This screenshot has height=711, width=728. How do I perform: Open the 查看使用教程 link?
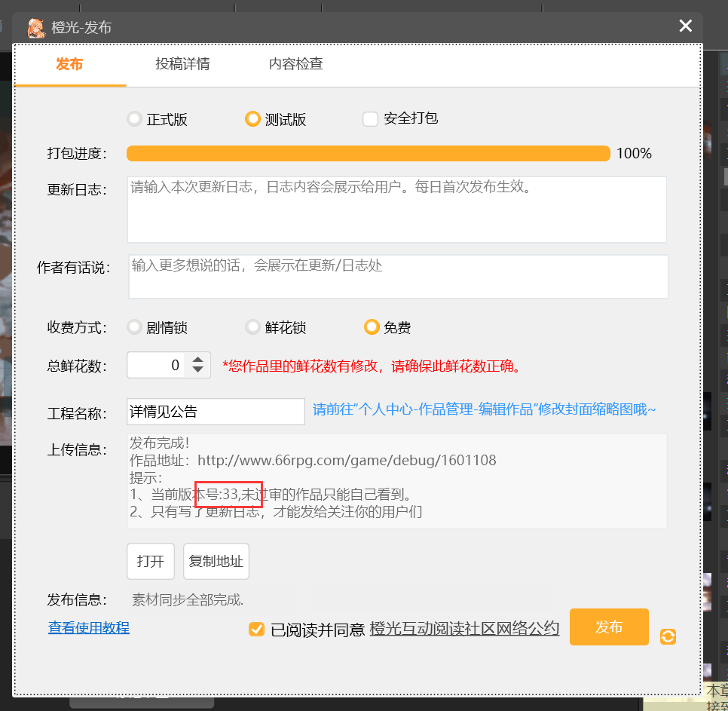pyautogui.click(x=89, y=627)
